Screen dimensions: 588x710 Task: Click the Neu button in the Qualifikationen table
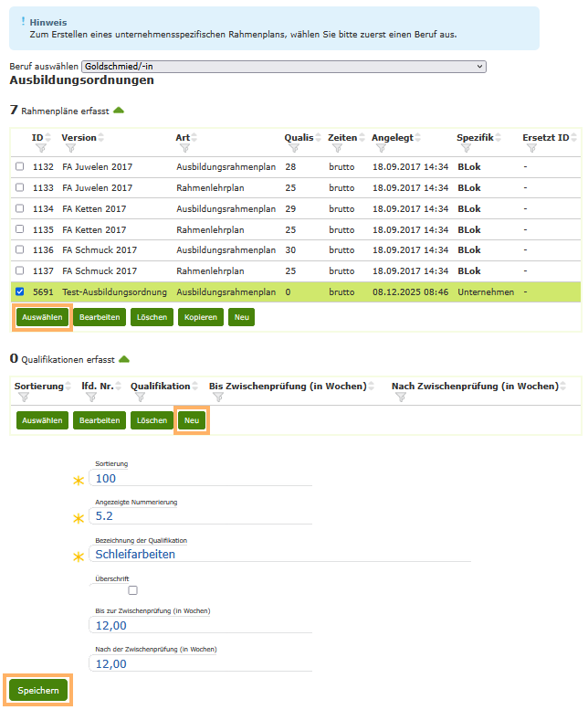(192, 420)
